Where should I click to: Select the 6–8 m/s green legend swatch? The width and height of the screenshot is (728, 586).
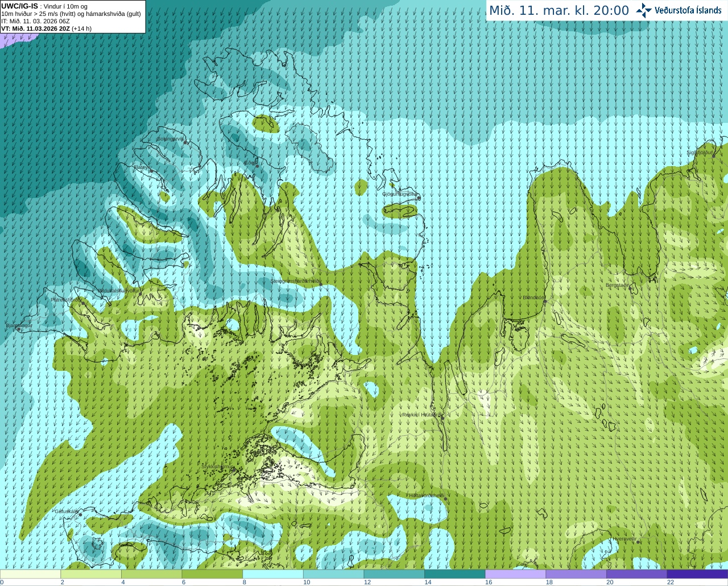point(212,574)
